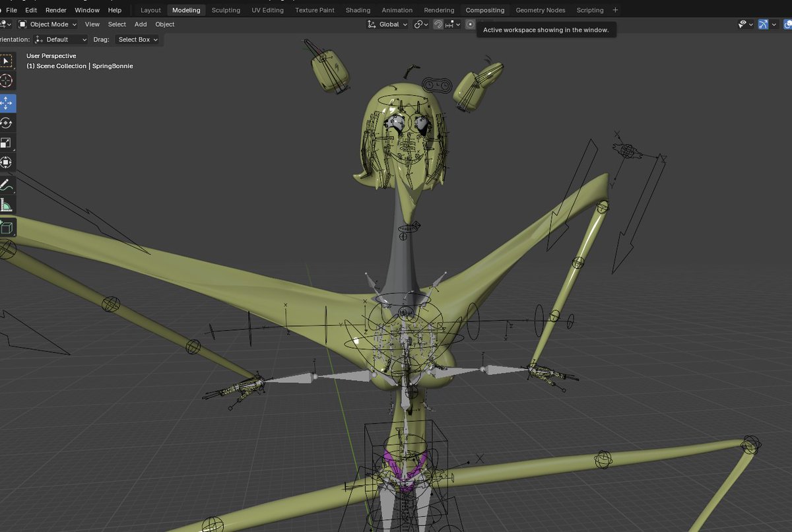Screen dimensions: 792x532
Task: Open the Select Box drag dropdown
Action: (138, 40)
